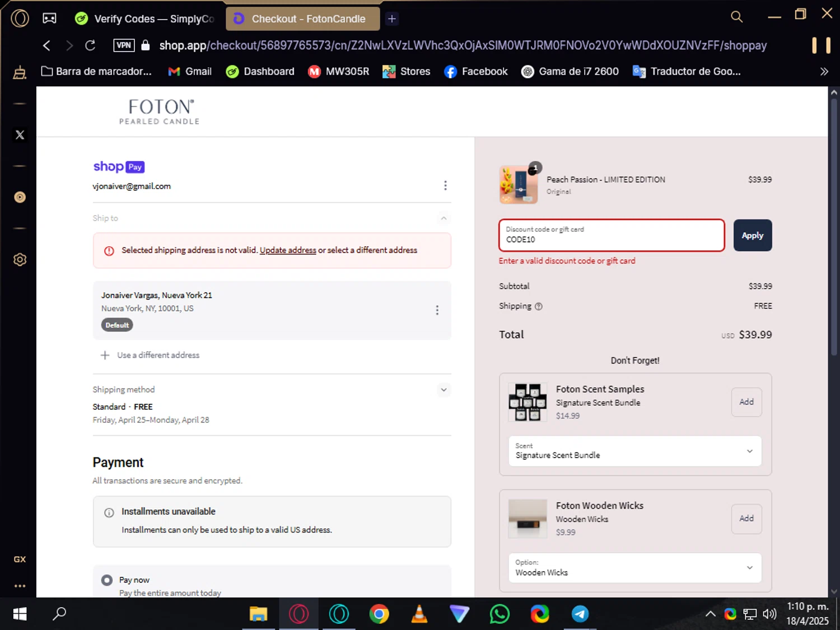Open the bookmarks bar cleaner icon
Screen dimensions: 840x630
[x=20, y=72]
